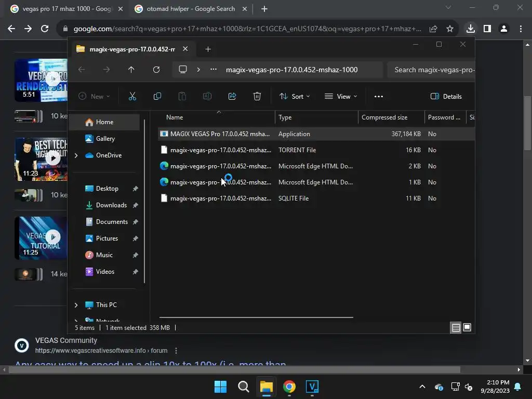
Task: Click the Explorer address path text
Action: click(x=292, y=70)
